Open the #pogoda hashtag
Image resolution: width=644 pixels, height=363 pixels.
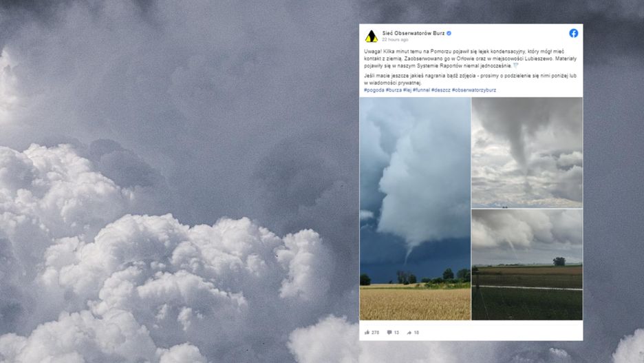pos(374,90)
